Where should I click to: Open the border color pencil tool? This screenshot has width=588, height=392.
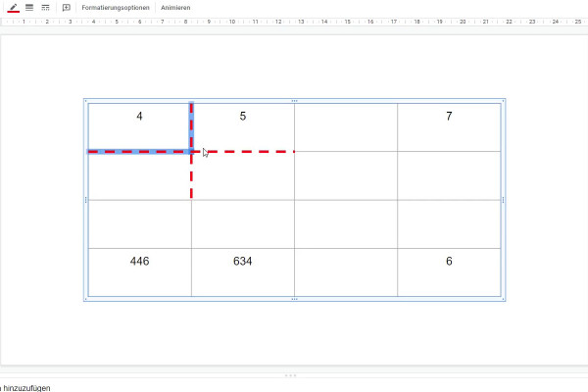[14, 8]
